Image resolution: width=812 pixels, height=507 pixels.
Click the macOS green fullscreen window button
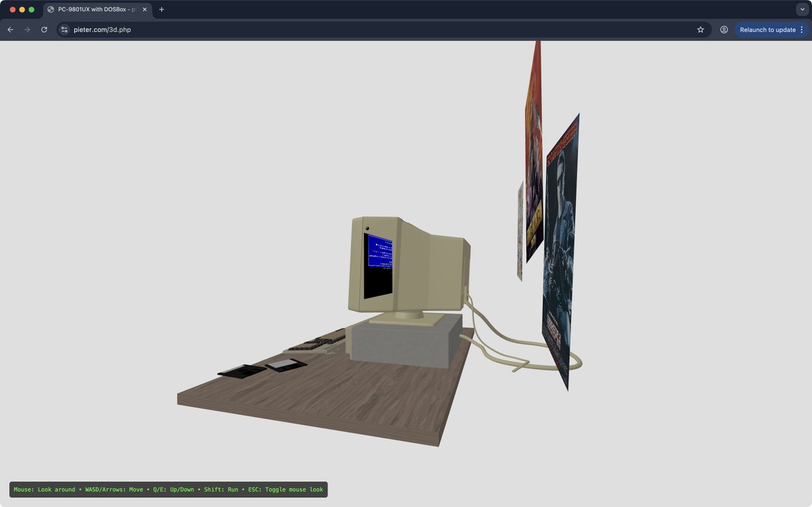[31, 9]
